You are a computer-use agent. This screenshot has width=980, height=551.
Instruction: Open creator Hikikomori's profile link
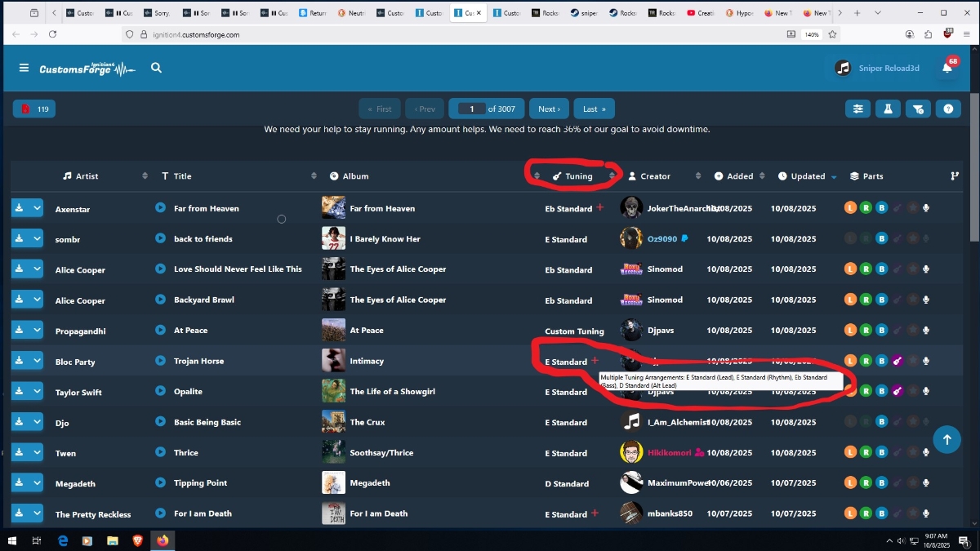pyautogui.click(x=669, y=453)
